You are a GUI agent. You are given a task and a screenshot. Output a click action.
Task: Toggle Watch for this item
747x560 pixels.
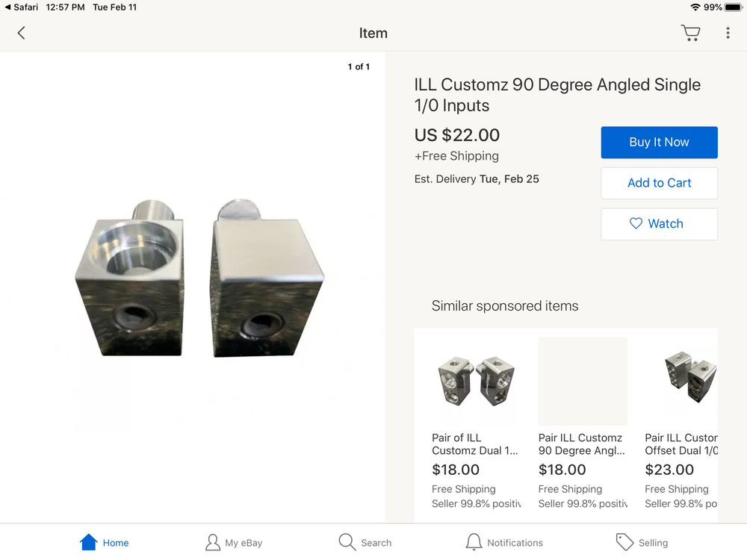tap(659, 224)
